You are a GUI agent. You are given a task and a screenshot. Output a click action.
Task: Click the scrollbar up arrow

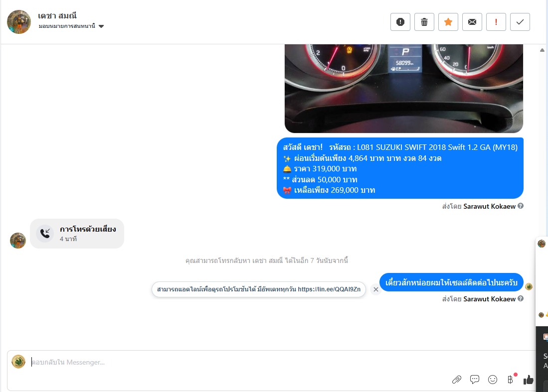[542, 50]
